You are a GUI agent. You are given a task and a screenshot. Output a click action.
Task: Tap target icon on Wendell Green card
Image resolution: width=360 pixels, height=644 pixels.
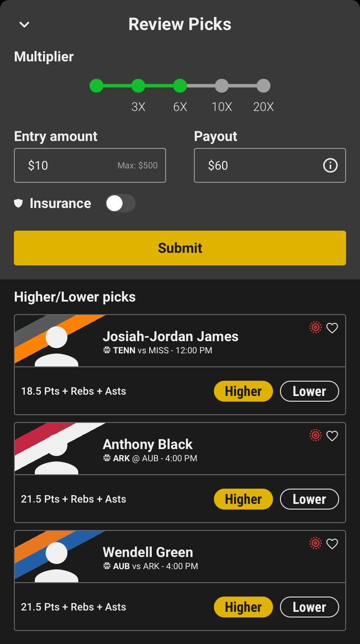point(316,543)
